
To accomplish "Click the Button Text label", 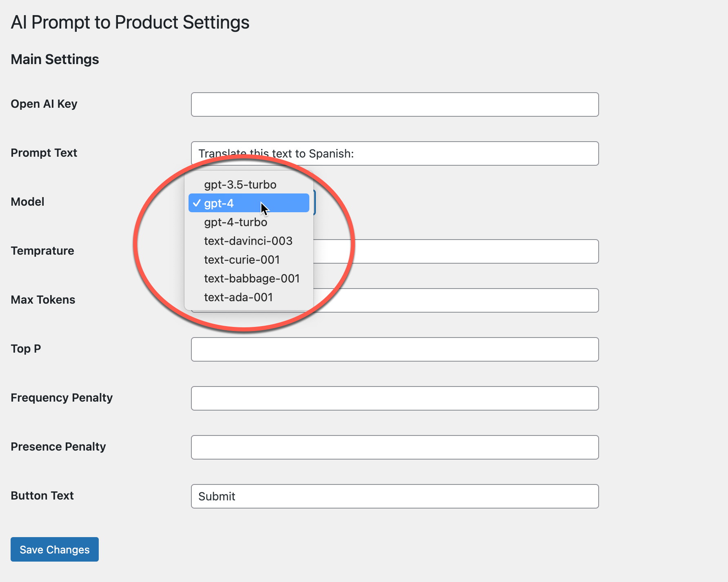I will point(42,495).
